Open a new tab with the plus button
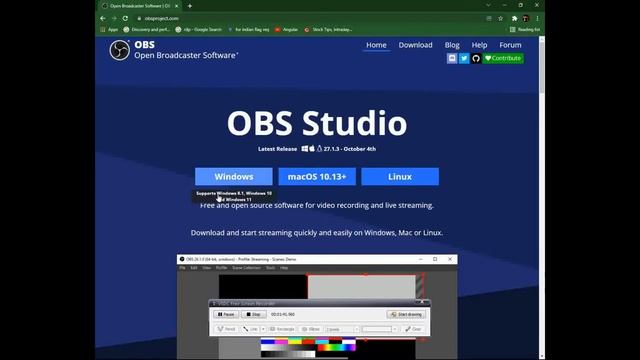This screenshot has width=640, height=360. (190, 6)
